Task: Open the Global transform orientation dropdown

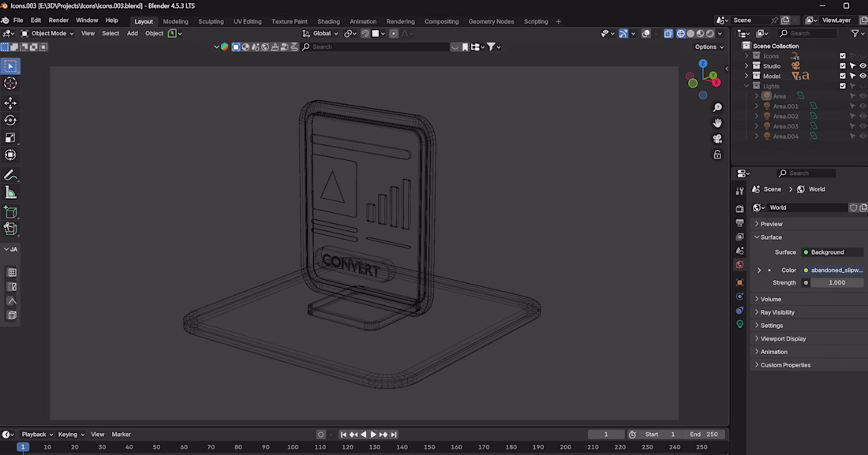Action: pyautogui.click(x=320, y=34)
